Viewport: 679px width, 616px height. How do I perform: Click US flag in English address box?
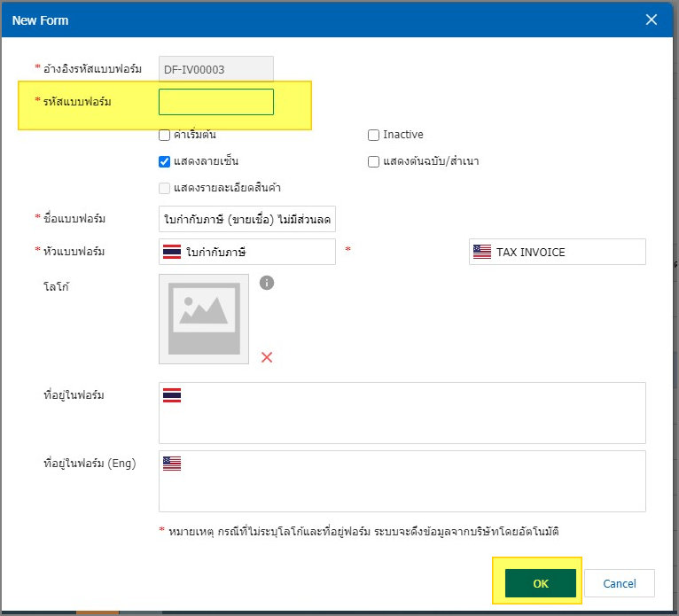(172, 463)
